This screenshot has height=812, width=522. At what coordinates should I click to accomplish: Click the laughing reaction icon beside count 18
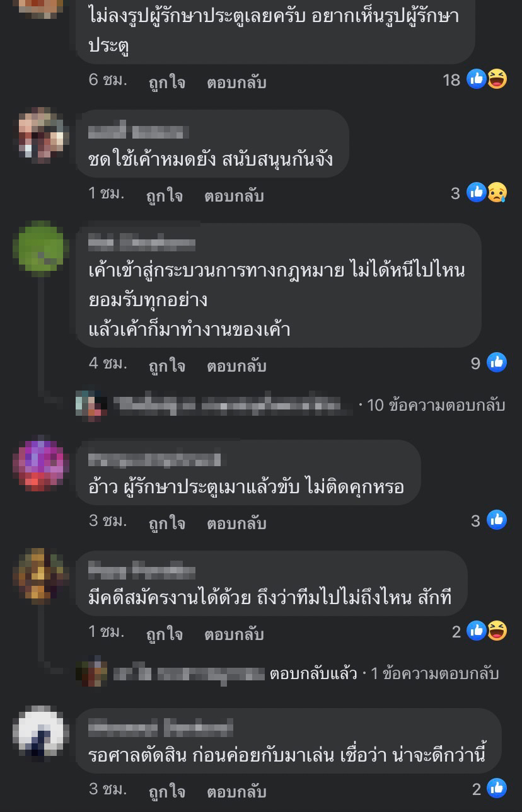497,79
